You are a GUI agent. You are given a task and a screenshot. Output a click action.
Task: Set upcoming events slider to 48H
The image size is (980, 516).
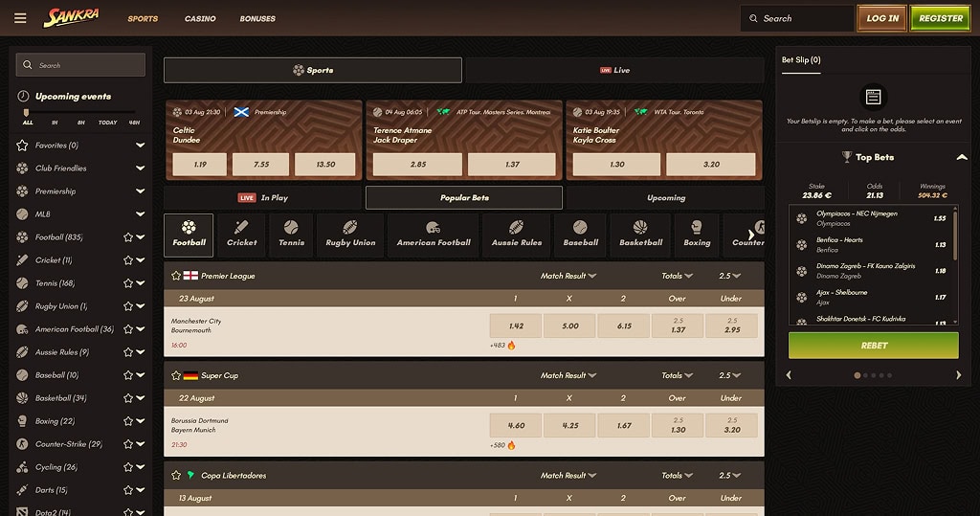(134, 123)
